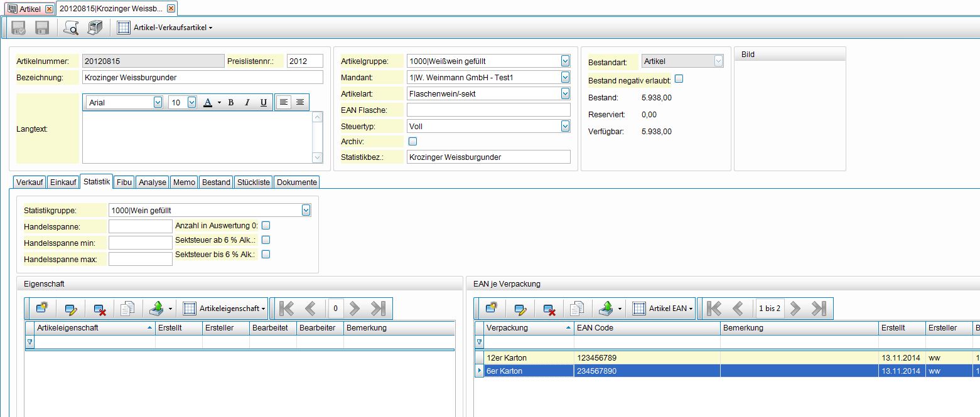Enable the 'Bestand negativ erlaubt' checkbox
The image size is (980, 417).
coord(679,79)
